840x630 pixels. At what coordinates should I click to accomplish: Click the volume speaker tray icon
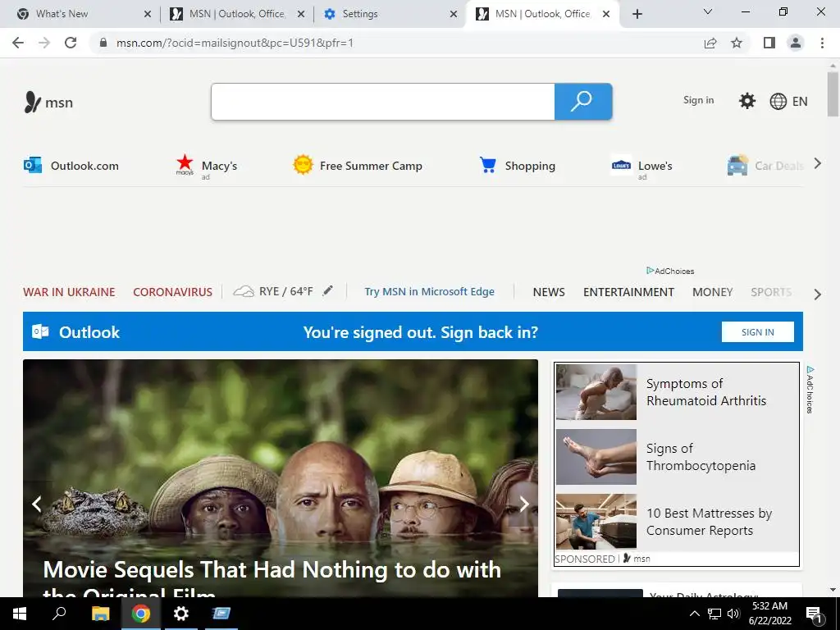[733, 614]
